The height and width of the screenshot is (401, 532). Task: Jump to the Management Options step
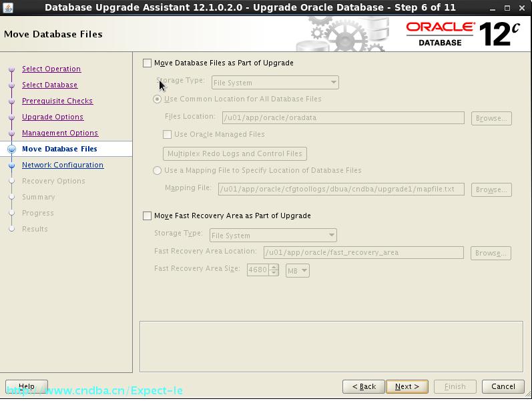(60, 133)
